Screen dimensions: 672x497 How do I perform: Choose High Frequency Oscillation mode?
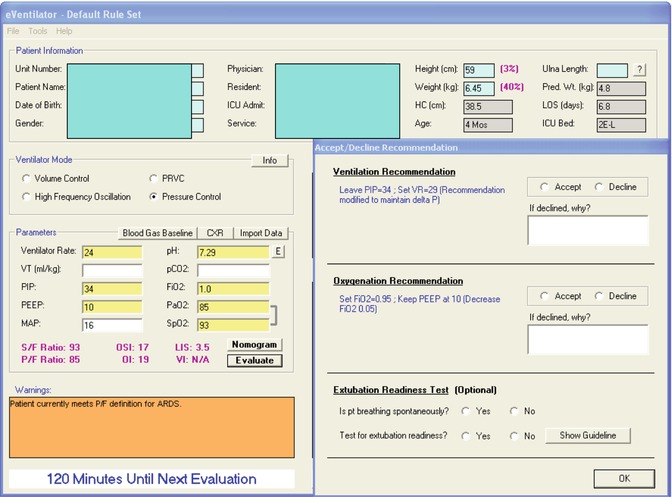point(26,197)
